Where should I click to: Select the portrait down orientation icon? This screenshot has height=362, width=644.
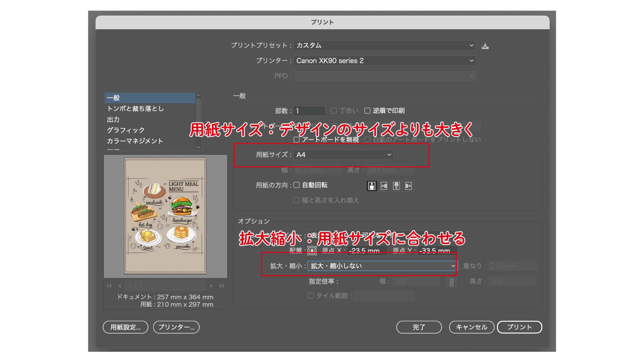[396, 186]
